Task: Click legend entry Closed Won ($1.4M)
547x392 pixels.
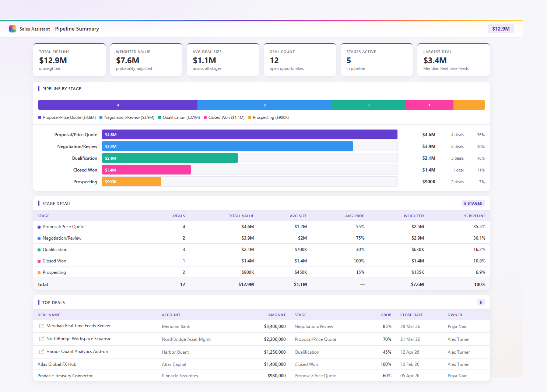Action: (224, 117)
